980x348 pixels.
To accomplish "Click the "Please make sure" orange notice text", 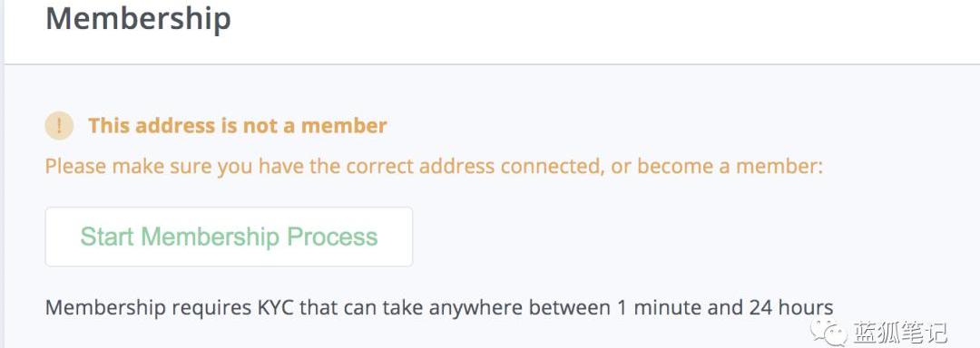I will 435,167.
